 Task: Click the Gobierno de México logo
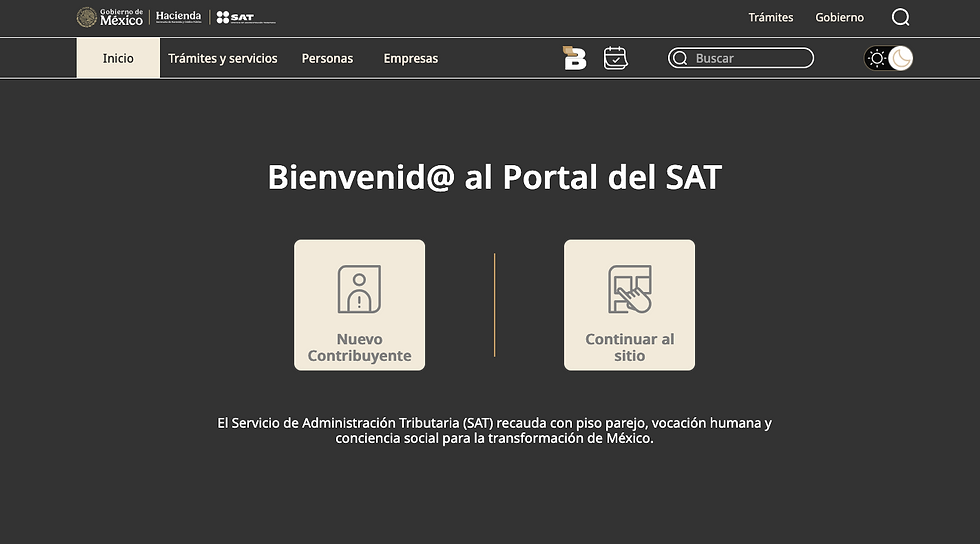click(x=110, y=17)
